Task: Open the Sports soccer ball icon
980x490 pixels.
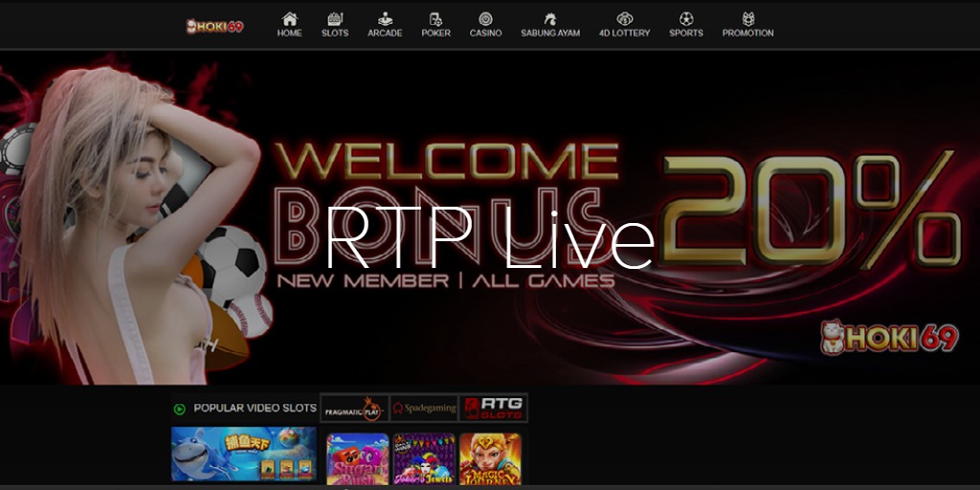Action: click(685, 19)
